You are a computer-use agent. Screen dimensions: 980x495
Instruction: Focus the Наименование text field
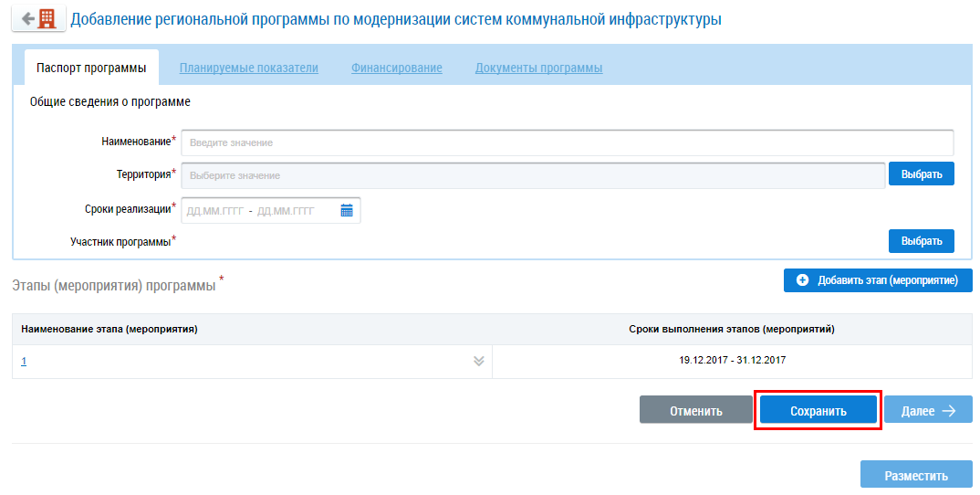tap(567, 142)
